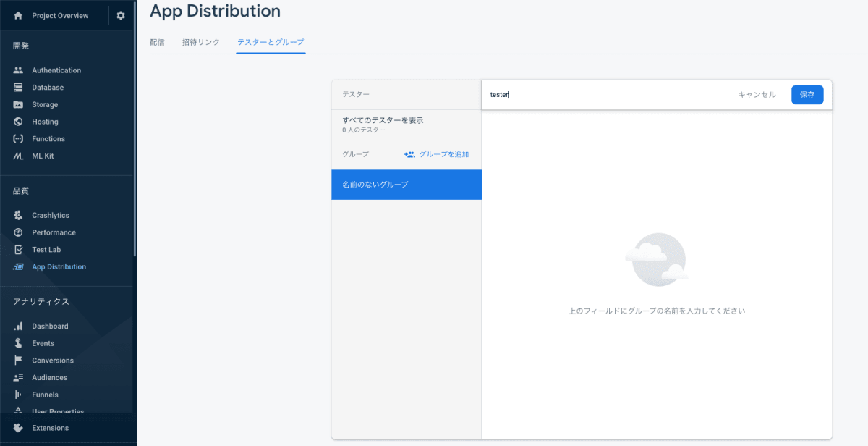Viewport: 868px width, 446px height.
Task: Click the キャンセル button
Action: pos(757,95)
